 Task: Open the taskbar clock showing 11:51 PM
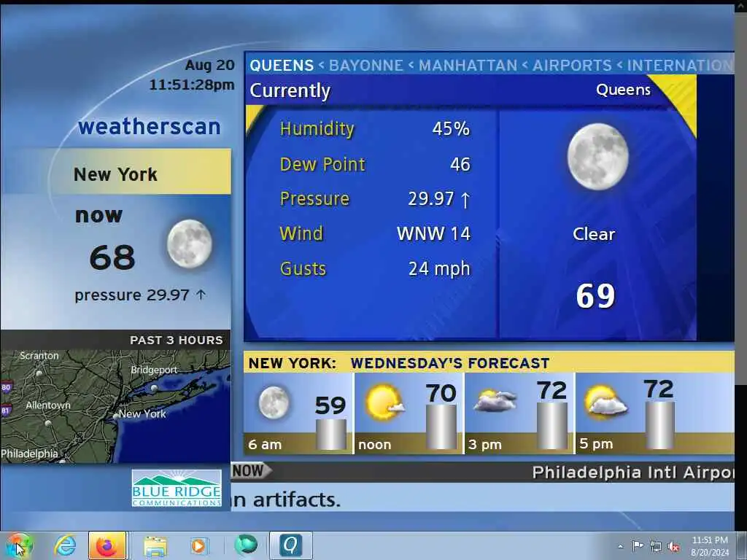coord(710,546)
